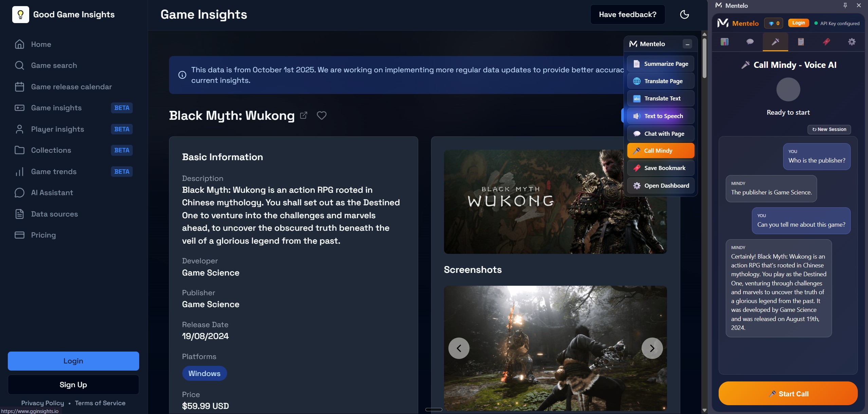Open Mentelo notes document tab
This screenshot has height=414, width=868.
click(800, 42)
